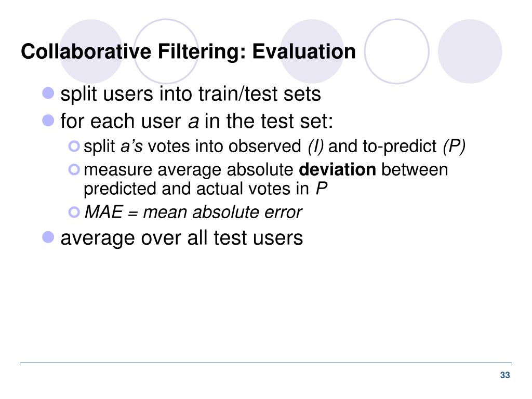Viewport: 532px width, 399px height.
Task: Click the bullet before 'for each user a'
Action: point(48,120)
